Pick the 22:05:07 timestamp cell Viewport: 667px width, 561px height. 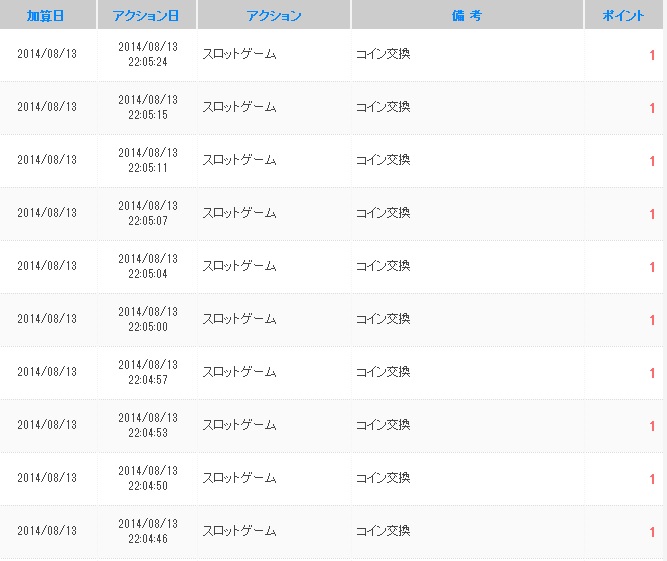click(x=148, y=220)
